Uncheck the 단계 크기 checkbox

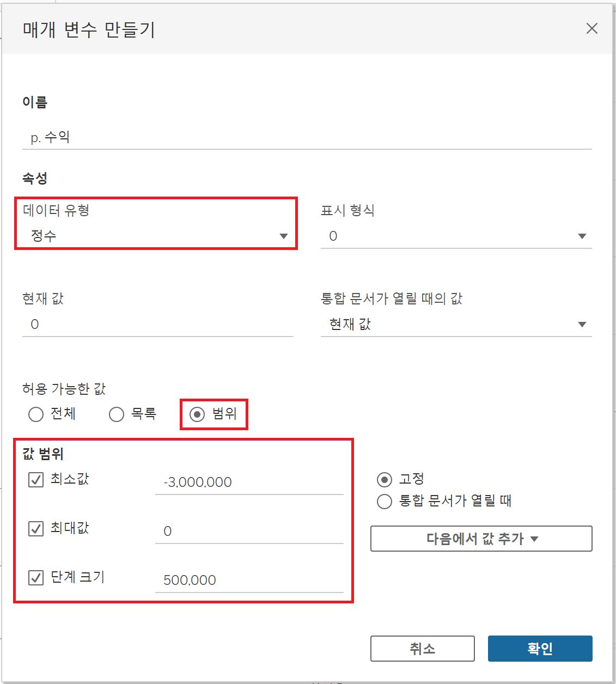[36, 578]
